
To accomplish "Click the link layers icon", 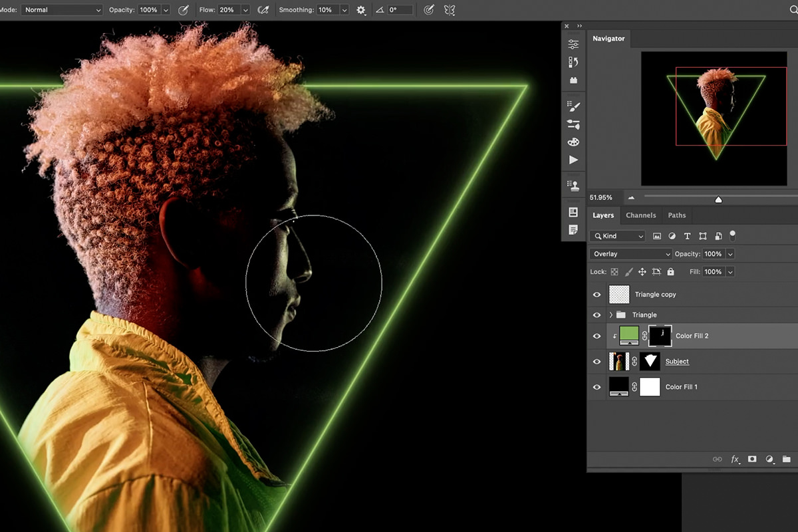I will pos(718,459).
